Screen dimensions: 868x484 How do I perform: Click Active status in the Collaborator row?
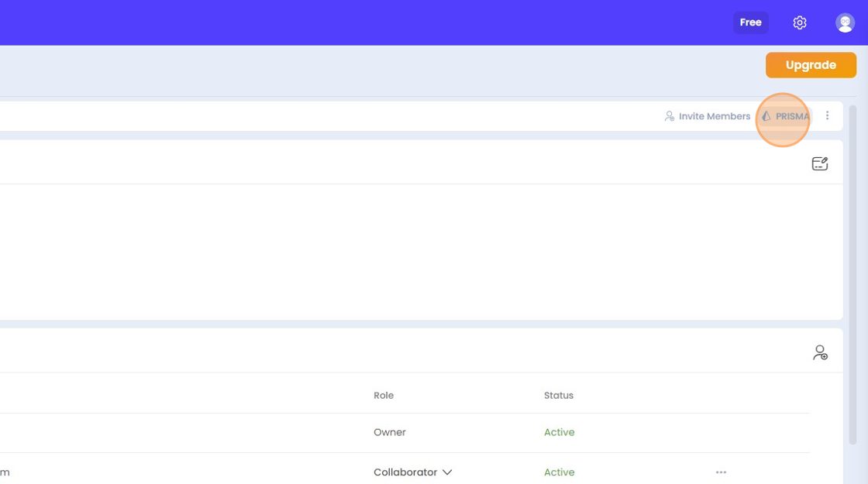coord(559,472)
